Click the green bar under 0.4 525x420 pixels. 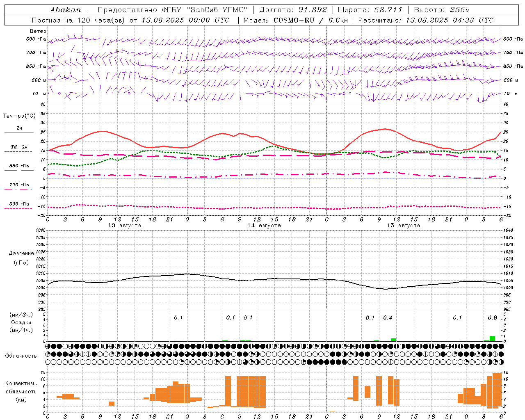(393, 340)
